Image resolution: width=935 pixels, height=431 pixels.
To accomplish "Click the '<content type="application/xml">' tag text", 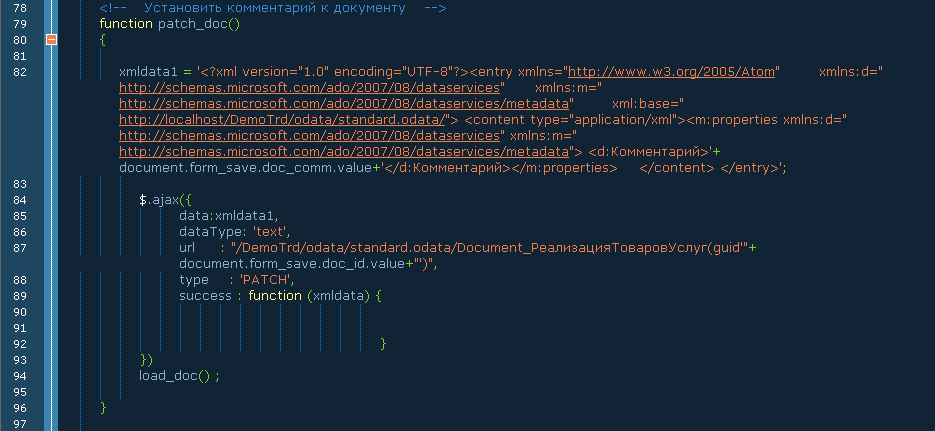I will 575,120.
